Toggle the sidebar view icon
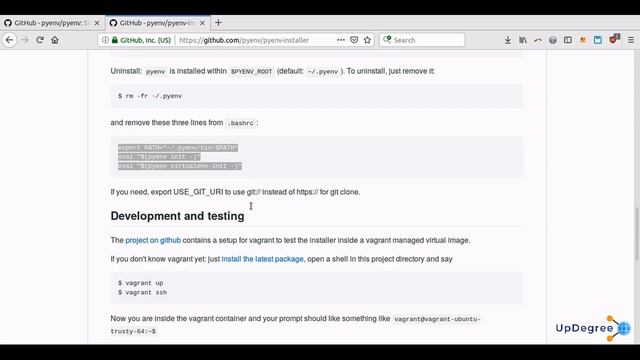 (568, 40)
